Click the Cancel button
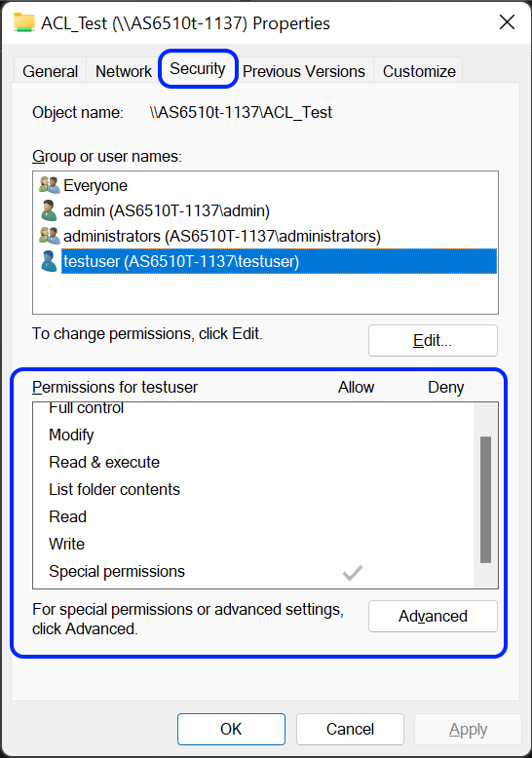Image resolution: width=532 pixels, height=758 pixels. point(350,729)
